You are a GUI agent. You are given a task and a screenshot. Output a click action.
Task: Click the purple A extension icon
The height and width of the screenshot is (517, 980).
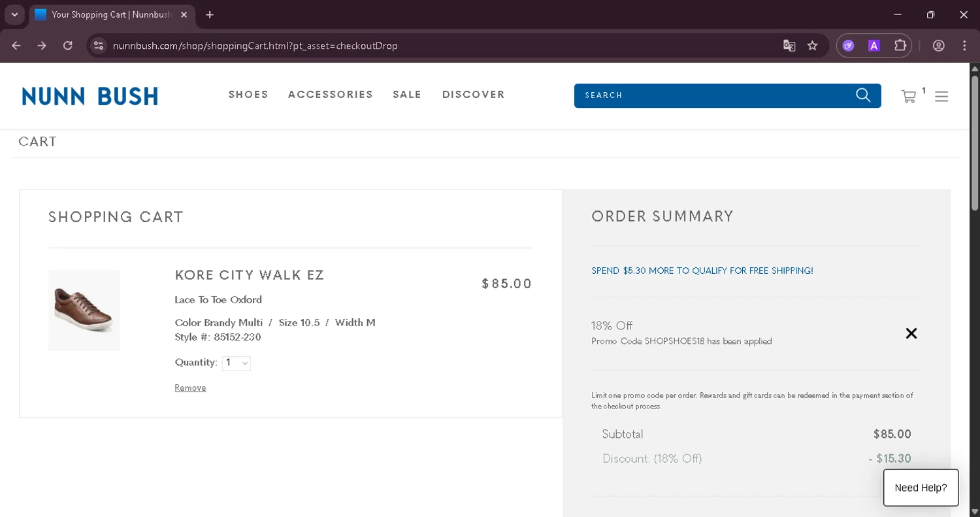pos(874,46)
